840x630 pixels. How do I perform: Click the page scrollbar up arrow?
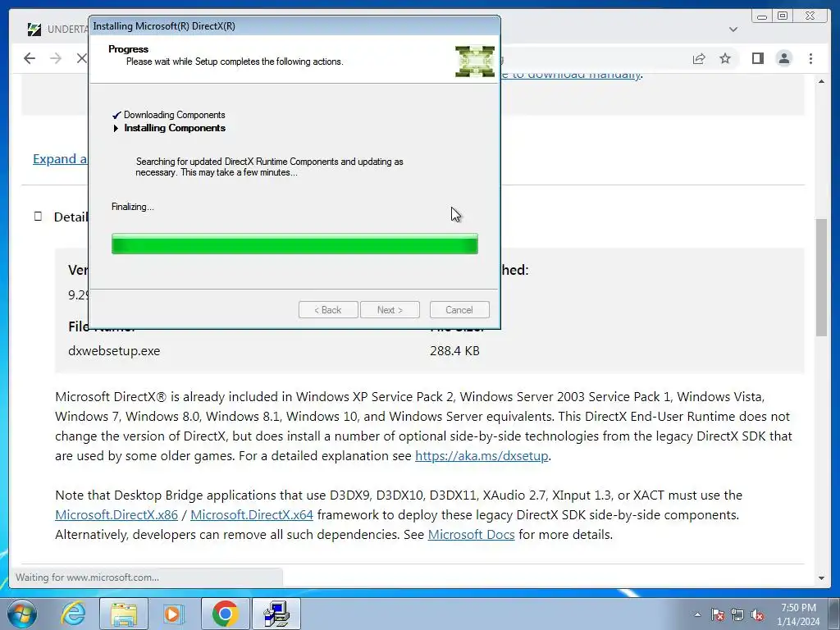821,81
